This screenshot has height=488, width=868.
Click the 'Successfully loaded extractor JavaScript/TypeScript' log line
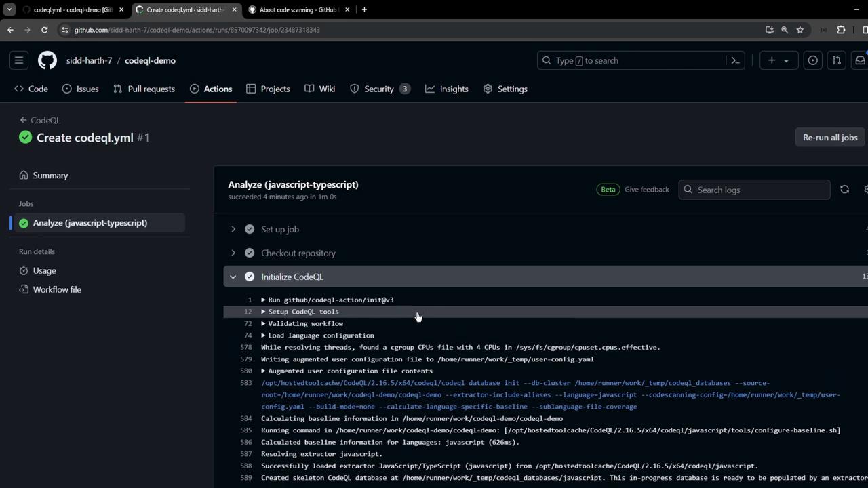coord(509,466)
